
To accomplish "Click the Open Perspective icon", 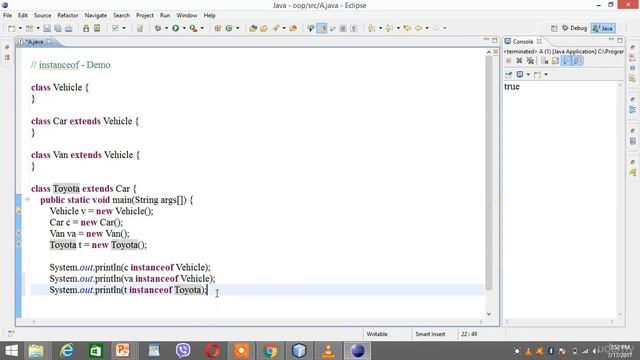I will (x=554, y=28).
